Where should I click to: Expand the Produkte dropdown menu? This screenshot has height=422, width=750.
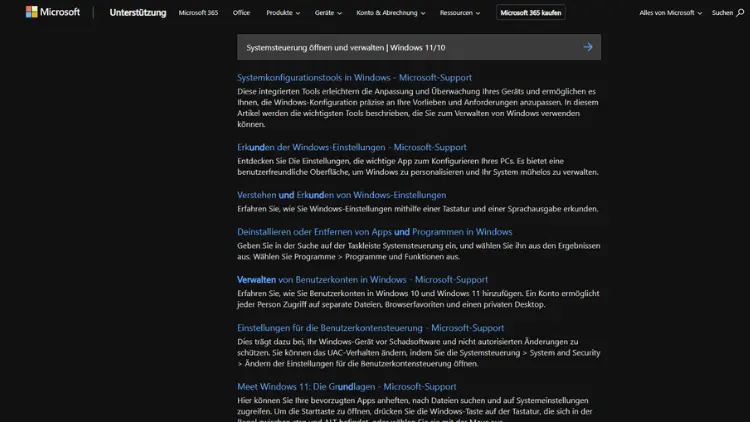pos(283,13)
